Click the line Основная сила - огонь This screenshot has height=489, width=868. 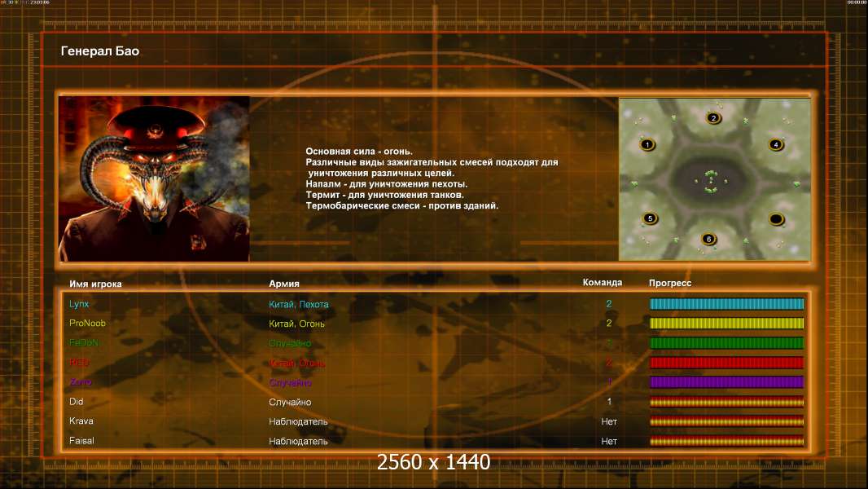coord(359,152)
